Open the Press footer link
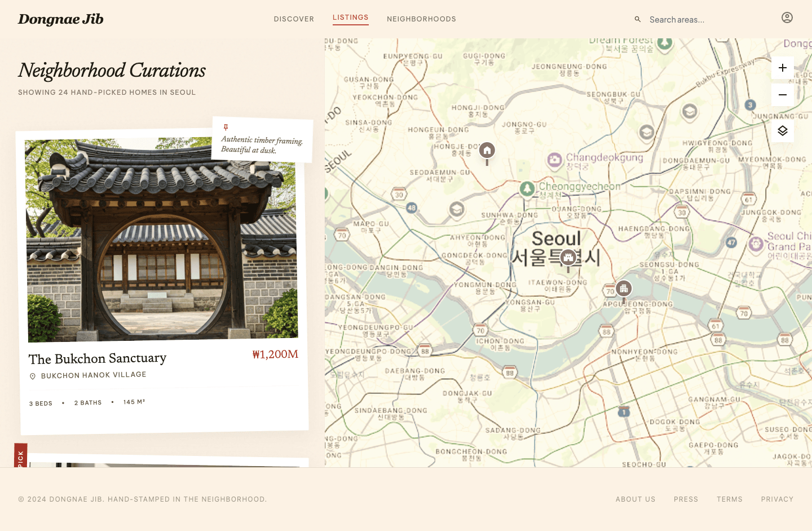This screenshot has height=531, width=812. (x=686, y=499)
